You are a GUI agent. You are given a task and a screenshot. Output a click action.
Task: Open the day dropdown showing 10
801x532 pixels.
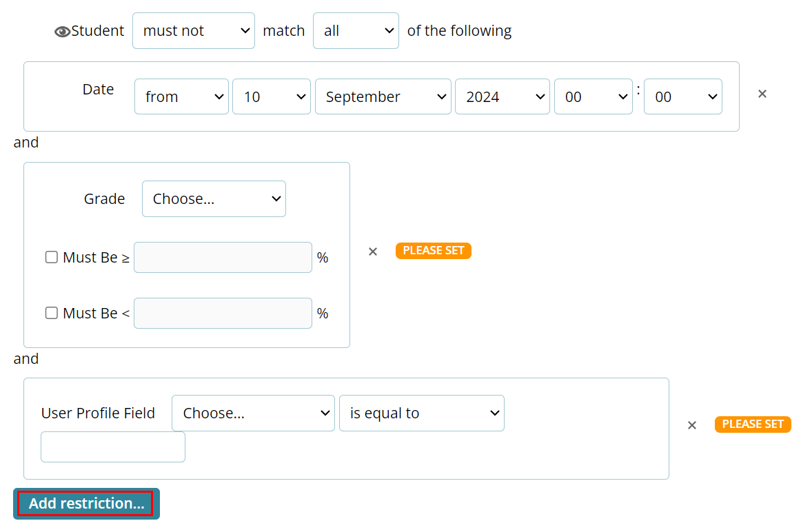tap(271, 96)
